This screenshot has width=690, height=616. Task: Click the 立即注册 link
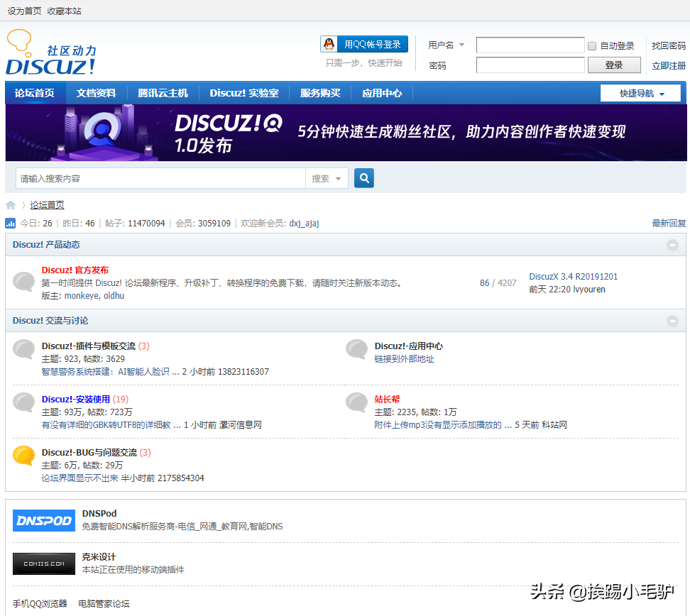[669, 65]
